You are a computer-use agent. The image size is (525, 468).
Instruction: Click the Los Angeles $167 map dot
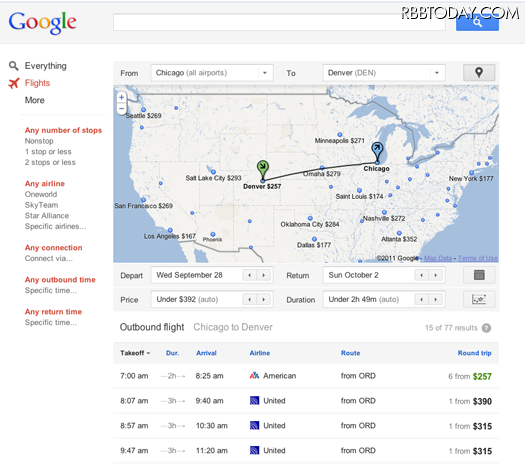pos(170,230)
